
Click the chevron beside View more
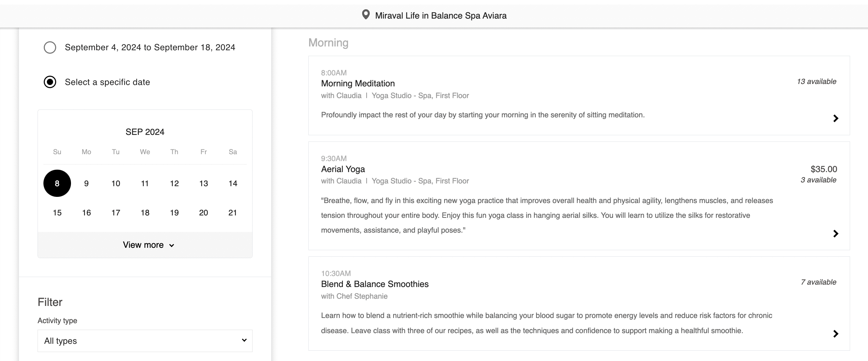pos(172,245)
